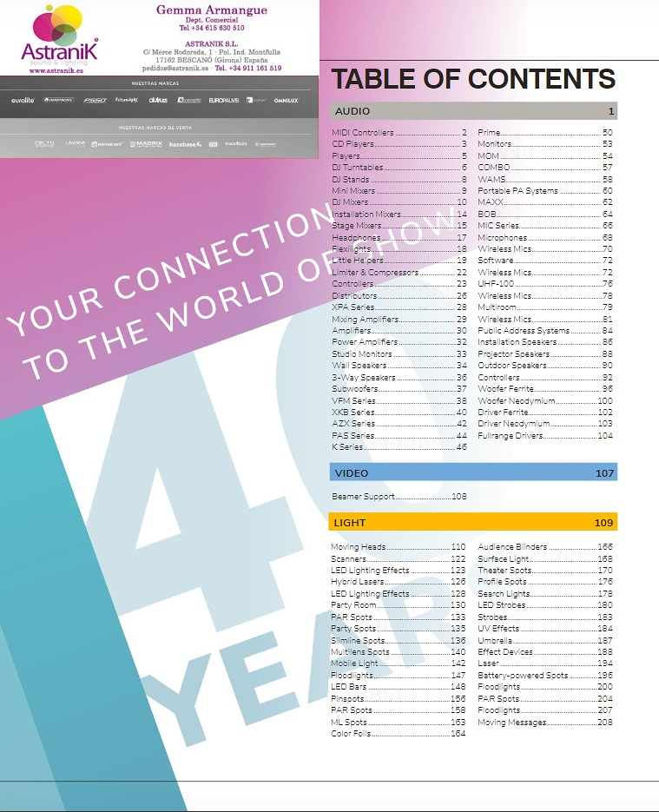The height and width of the screenshot is (812, 659).
Task: Jump to the VIDEO section header
Action: tap(473, 473)
